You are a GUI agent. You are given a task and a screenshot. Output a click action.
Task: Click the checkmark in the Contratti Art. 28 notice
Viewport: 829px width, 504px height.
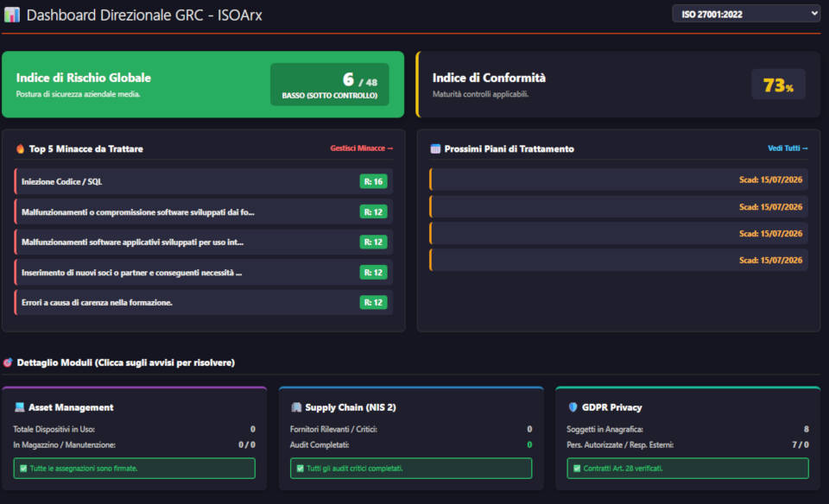coord(577,469)
